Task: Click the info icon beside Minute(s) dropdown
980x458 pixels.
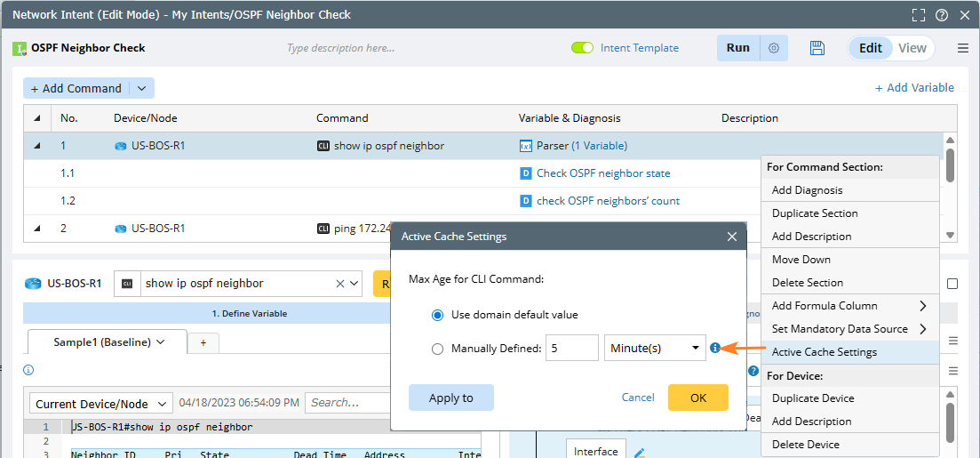Action: [714, 349]
